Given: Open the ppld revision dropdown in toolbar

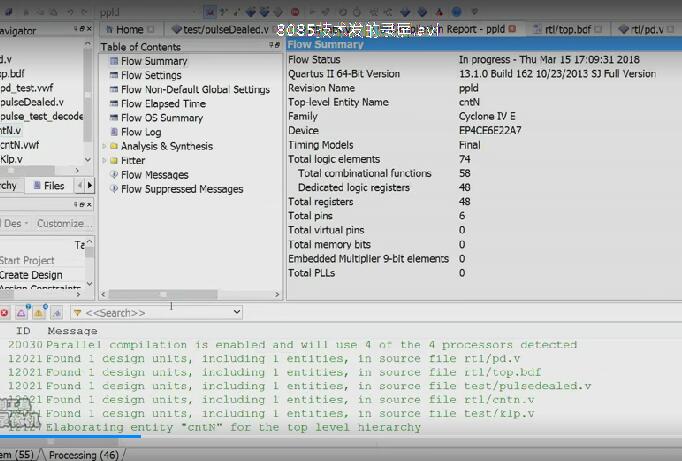Looking at the screenshot, I should [x=147, y=12].
